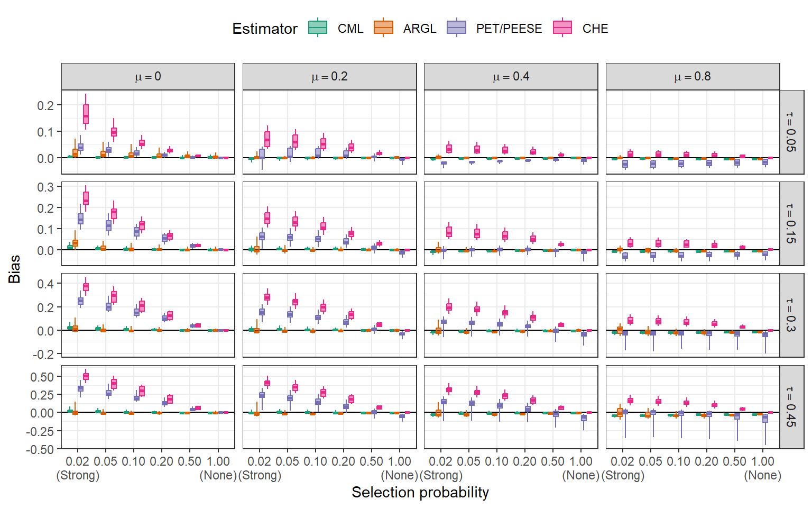Click the τ = 0.05 row strip label

(x=791, y=132)
